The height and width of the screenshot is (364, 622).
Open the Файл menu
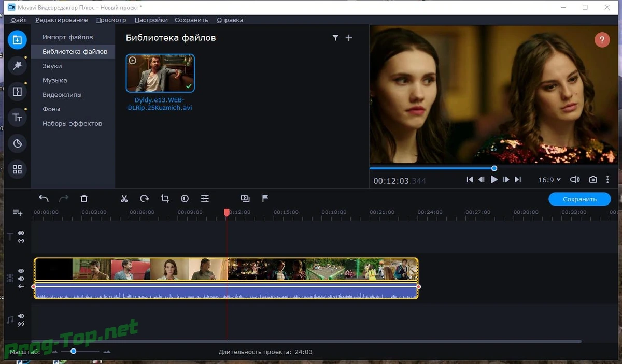point(19,20)
